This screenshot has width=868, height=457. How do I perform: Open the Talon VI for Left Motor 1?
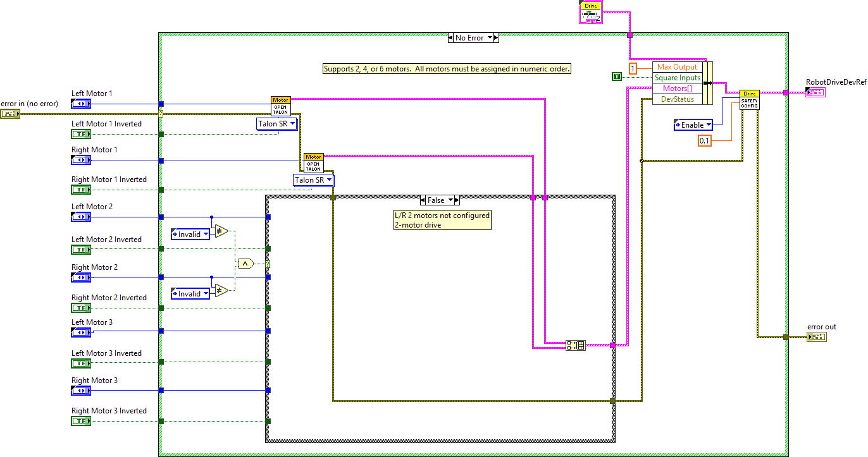point(280,105)
